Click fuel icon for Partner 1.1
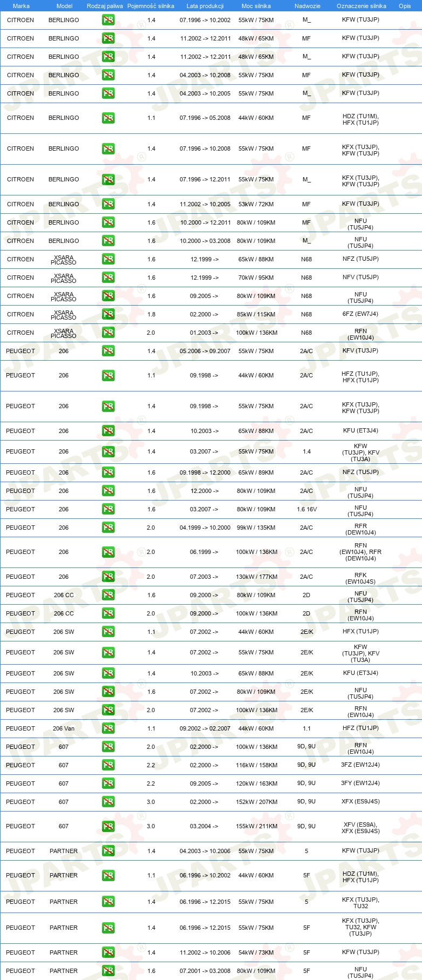Screen dimensions: 422x980 click(108, 875)
